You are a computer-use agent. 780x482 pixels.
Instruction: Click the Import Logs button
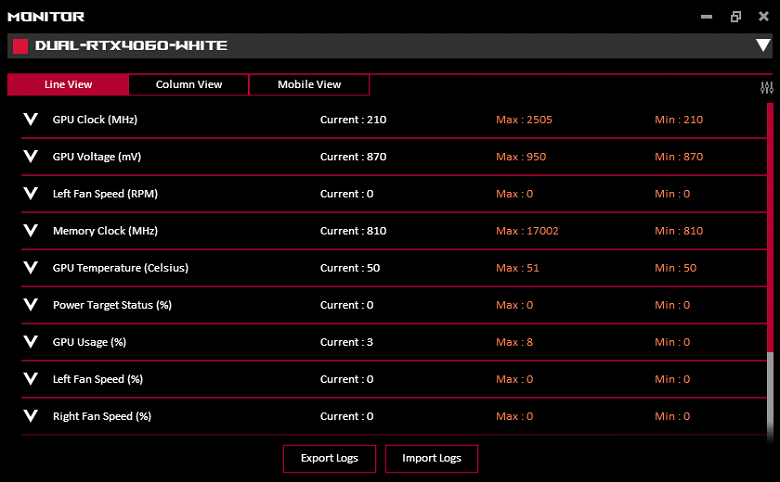click(431, 459)
